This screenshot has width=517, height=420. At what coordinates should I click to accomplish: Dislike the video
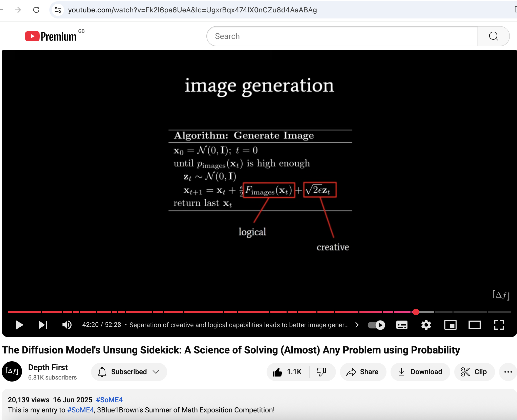pyautogui.click(x=321, y=372)
